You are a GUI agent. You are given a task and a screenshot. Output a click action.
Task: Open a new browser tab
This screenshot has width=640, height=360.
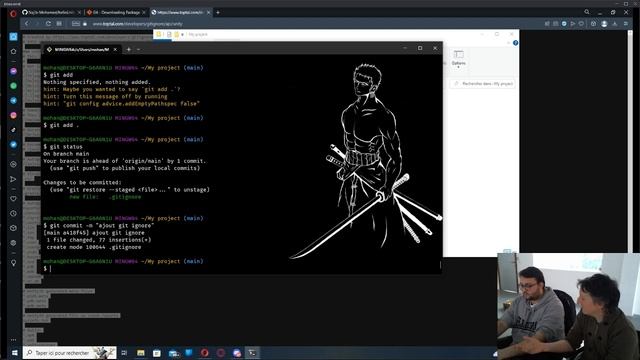click(218, 13)
